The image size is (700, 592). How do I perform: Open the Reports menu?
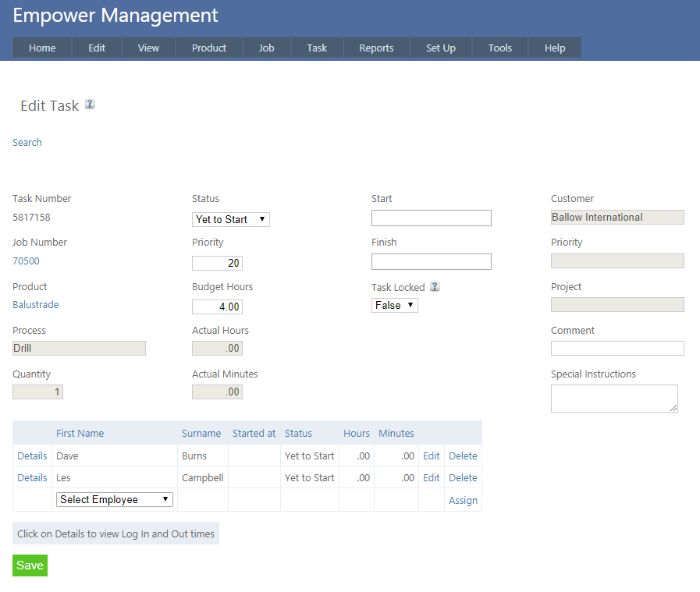tap(376, 48)
